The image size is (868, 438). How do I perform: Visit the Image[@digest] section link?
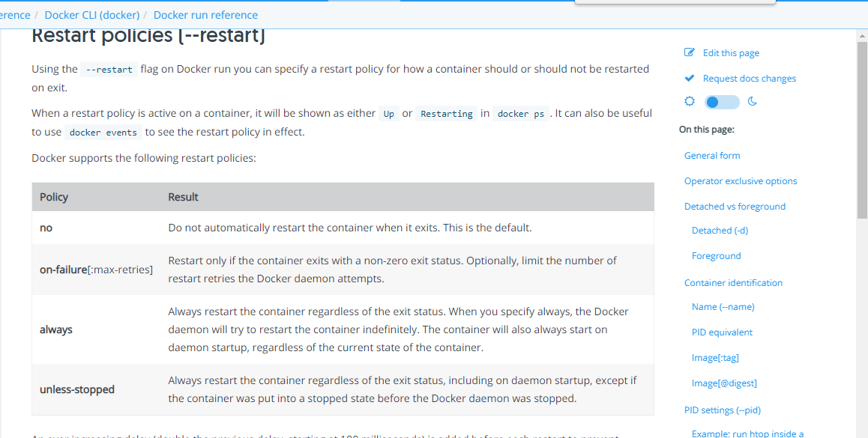pyautogui.click(x=724, y=383)
